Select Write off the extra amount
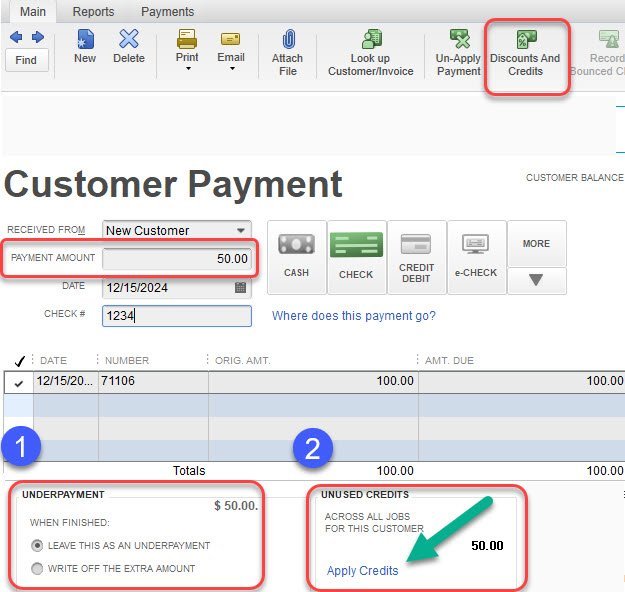 coord(38,568)
